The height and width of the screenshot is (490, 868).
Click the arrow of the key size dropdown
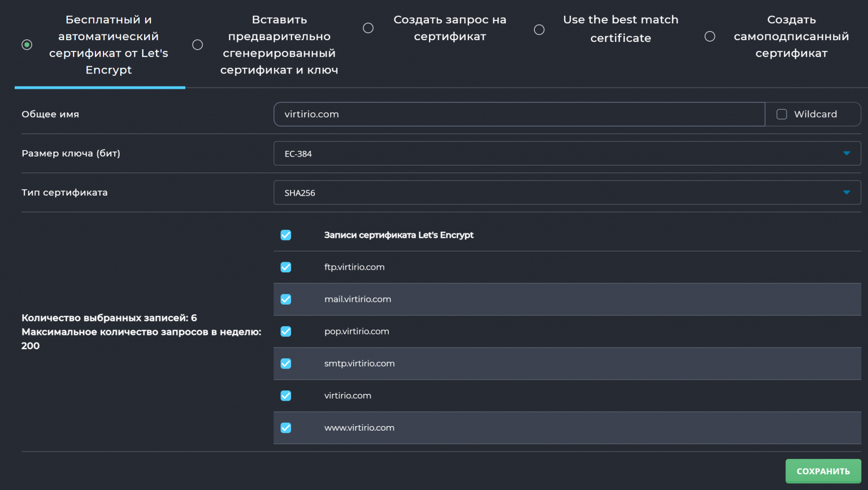(846, 154)
